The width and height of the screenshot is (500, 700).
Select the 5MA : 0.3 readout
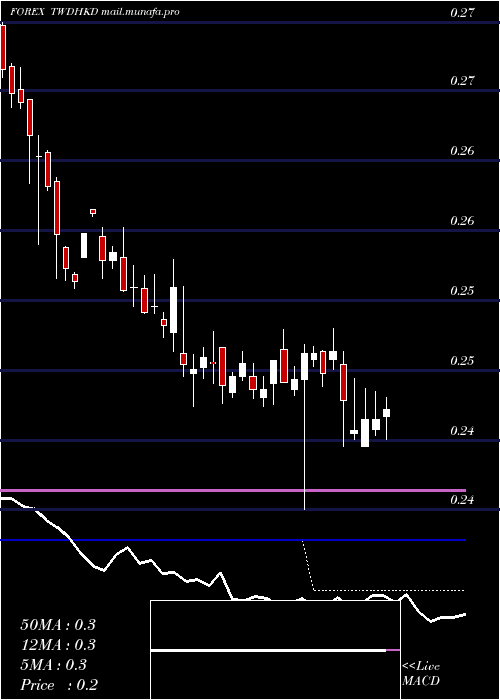54,665
